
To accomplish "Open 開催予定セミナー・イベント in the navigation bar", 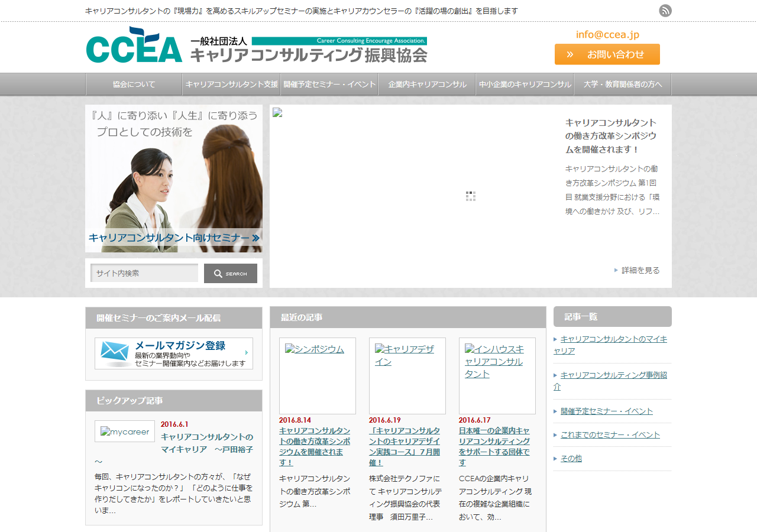I will pos(329,84).
